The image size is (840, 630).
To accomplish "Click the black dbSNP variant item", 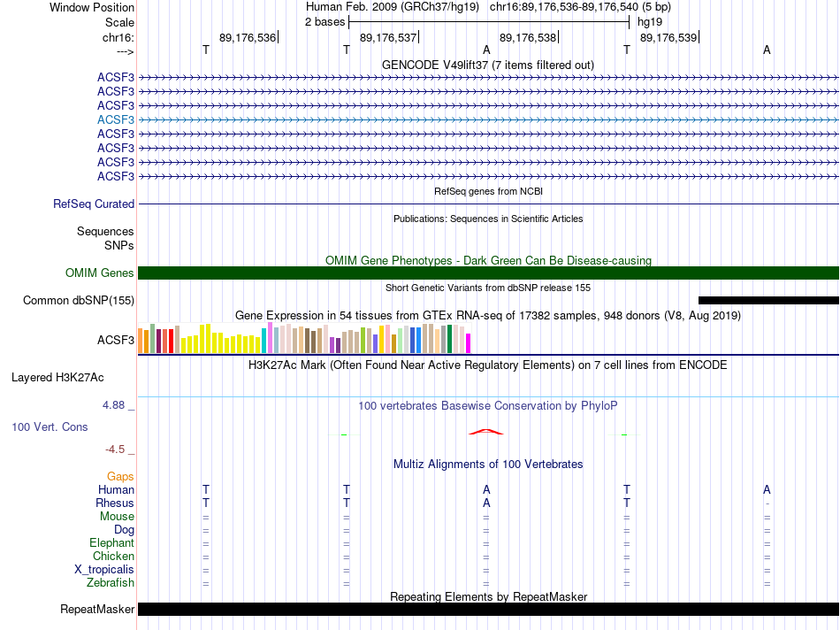I will (768, 300).
